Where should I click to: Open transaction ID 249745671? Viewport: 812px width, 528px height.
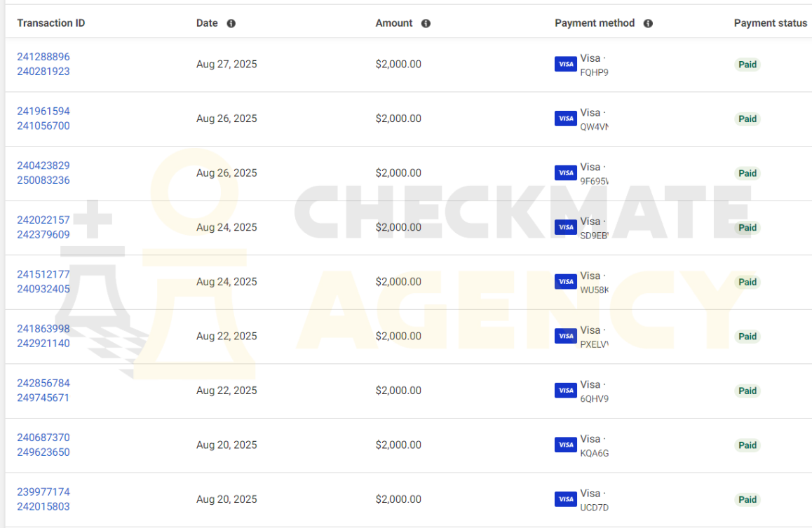tap(43, 398)
